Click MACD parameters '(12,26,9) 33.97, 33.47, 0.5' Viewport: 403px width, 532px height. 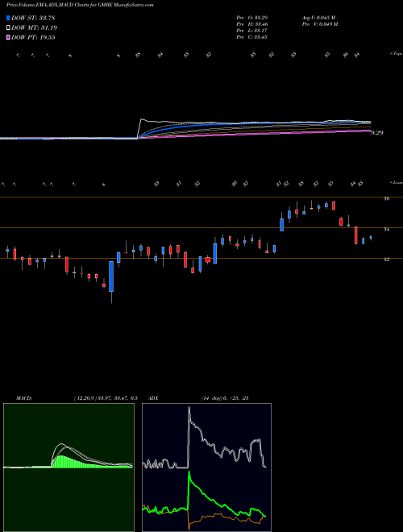(x=106, y=398)
